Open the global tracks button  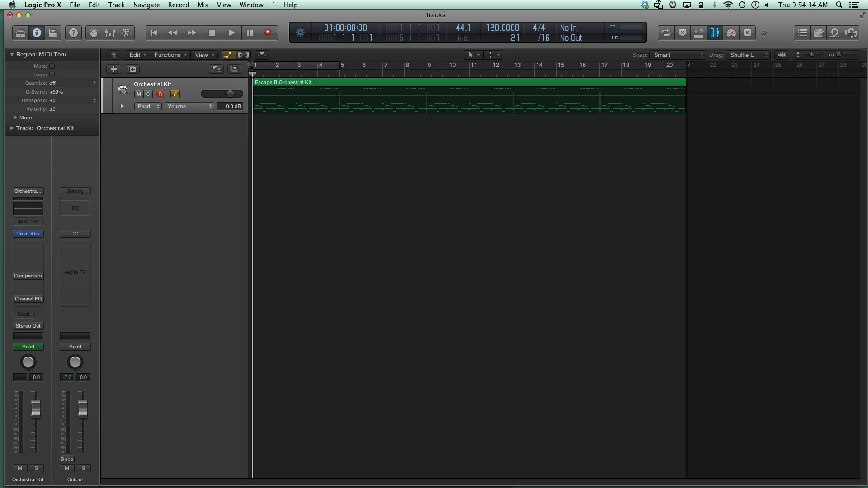(x=216, y=69)
